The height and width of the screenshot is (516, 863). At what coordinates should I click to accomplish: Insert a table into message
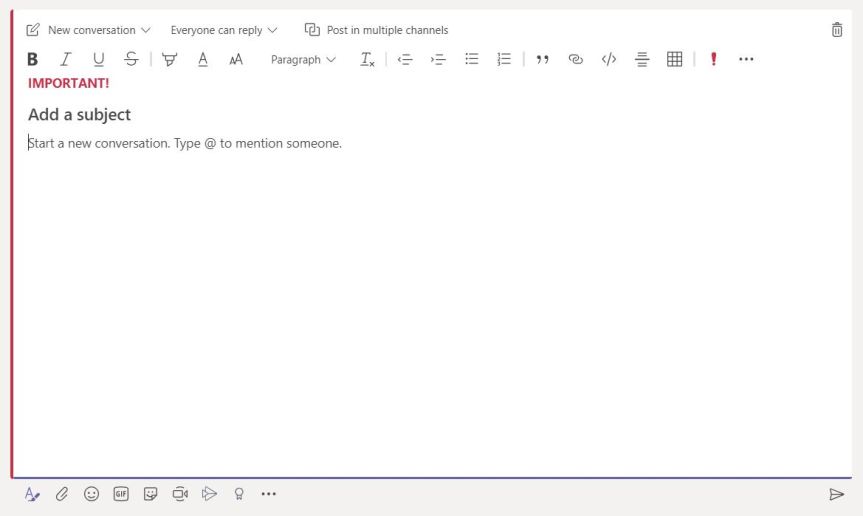(674, 59)
